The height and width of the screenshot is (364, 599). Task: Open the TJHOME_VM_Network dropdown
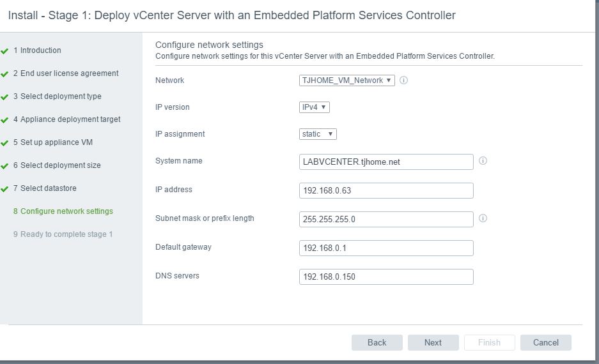347,80
